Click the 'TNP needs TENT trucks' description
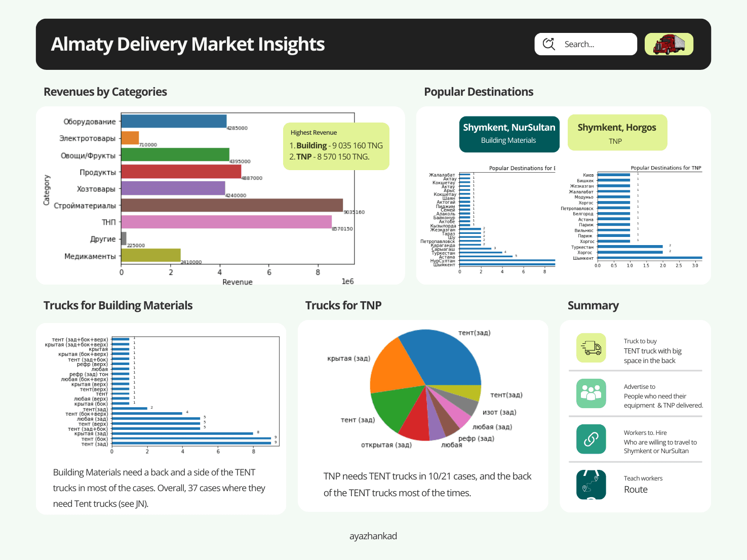 click(x=427, y=485)
